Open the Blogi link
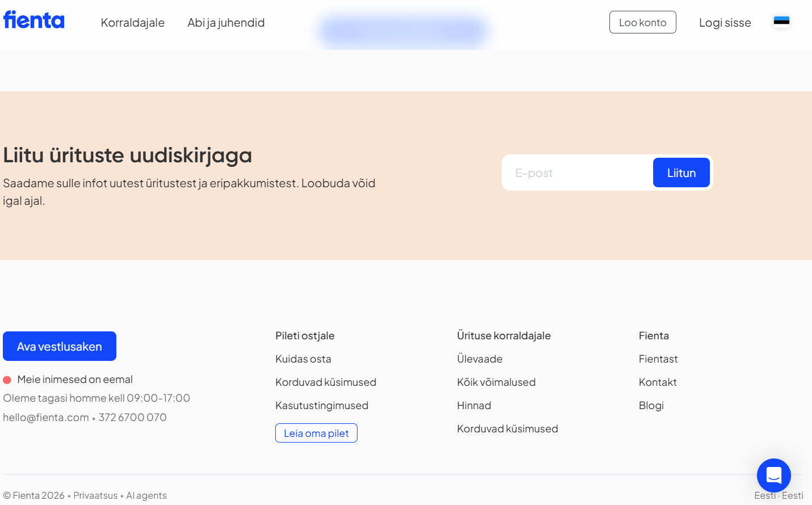 pos(651,406)
